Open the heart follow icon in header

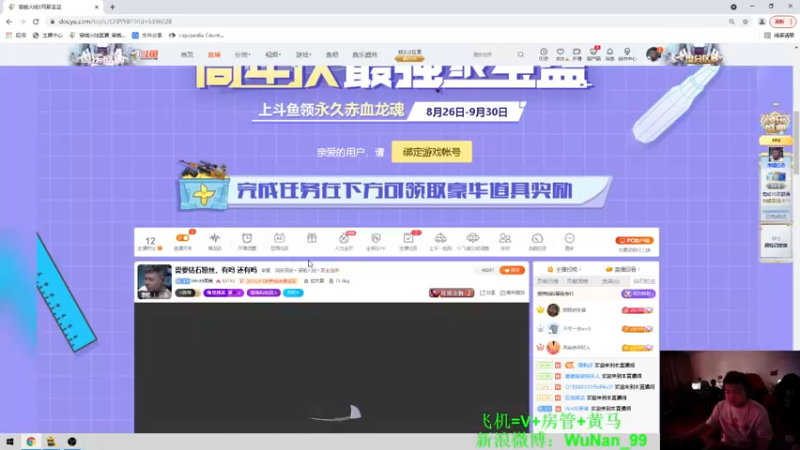click(560, 52)
